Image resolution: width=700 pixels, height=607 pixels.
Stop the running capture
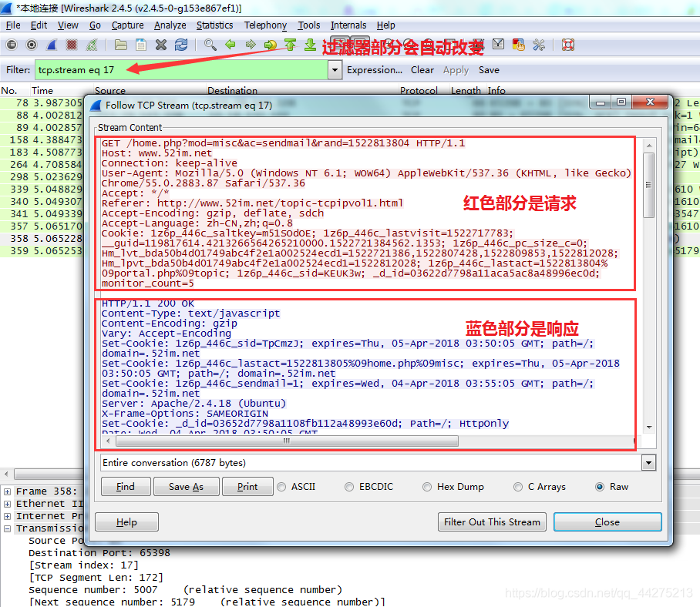(72, 45)
